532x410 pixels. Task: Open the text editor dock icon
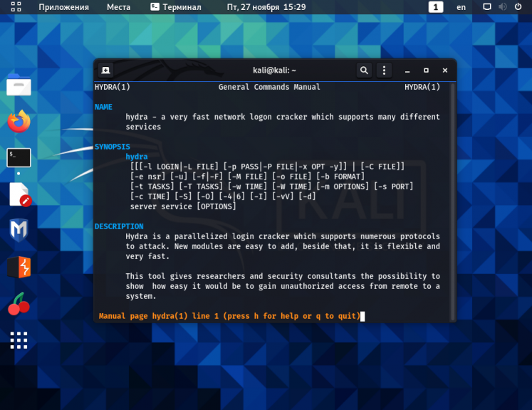coord(20,194)
